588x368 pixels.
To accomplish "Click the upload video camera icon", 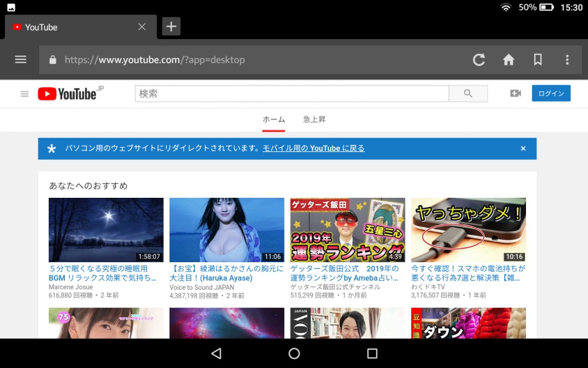I will click(x=516, y=93).
